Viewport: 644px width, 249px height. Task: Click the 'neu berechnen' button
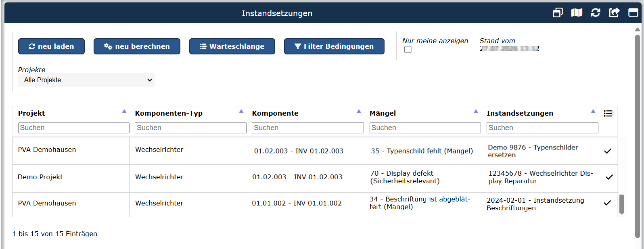point(137,46)
